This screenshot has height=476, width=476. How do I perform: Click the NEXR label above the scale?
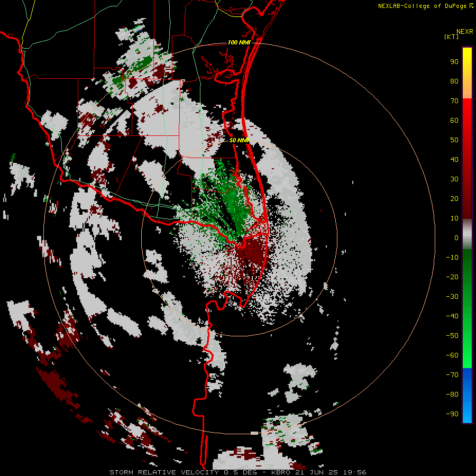tap(464, 32)
